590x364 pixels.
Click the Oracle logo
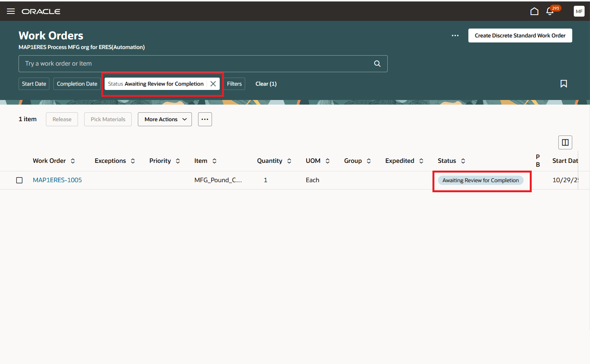41,12
